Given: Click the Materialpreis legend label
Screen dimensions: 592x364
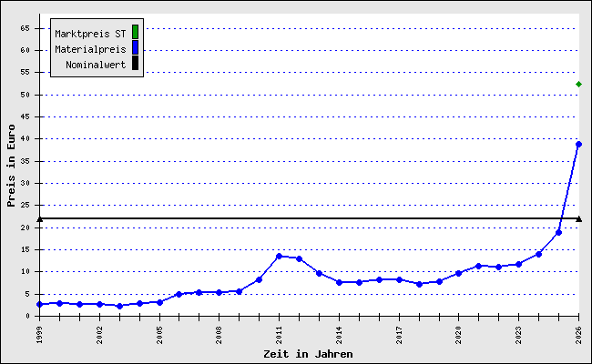Looking at the screenshot, I should pos(90,48).
